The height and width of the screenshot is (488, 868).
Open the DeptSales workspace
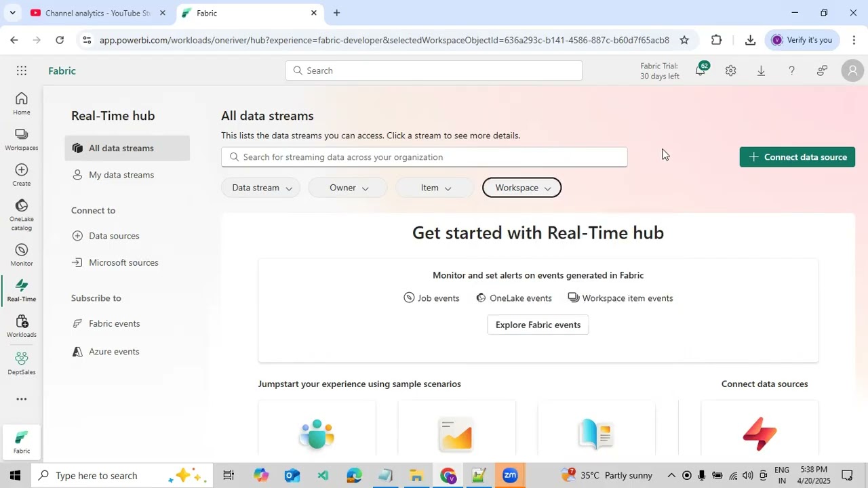coord(22,363)
